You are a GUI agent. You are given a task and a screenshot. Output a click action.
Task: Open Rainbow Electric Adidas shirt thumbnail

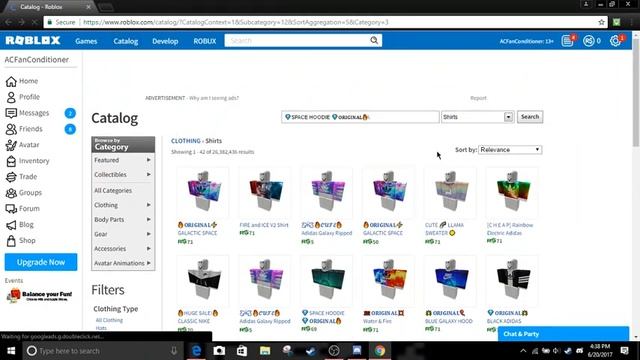coord(512,192)
